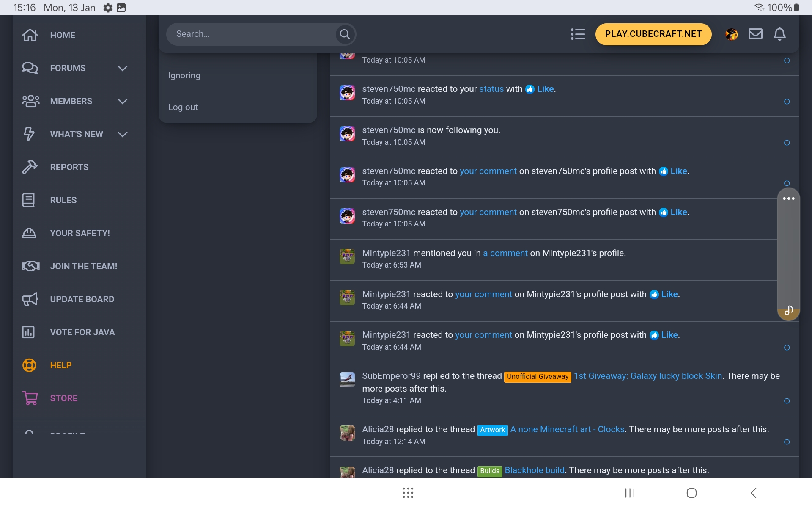Tap the Android home button
Image resolution: width=812 pixels, height=508 pixels.
pyautogui.click(x=692, y=493)
